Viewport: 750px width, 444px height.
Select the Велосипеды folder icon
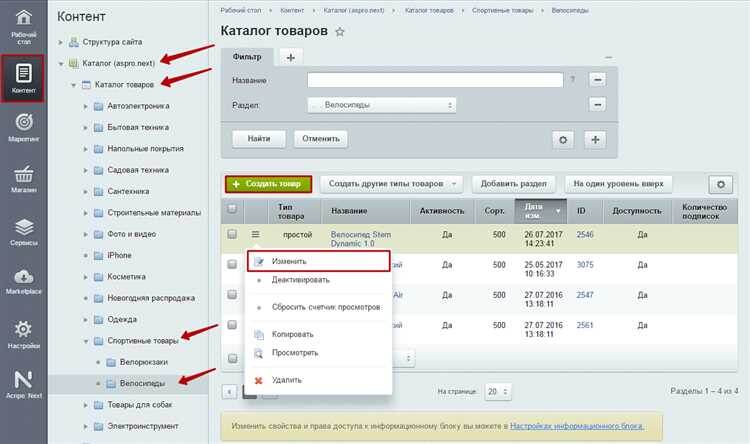point(110,384)
